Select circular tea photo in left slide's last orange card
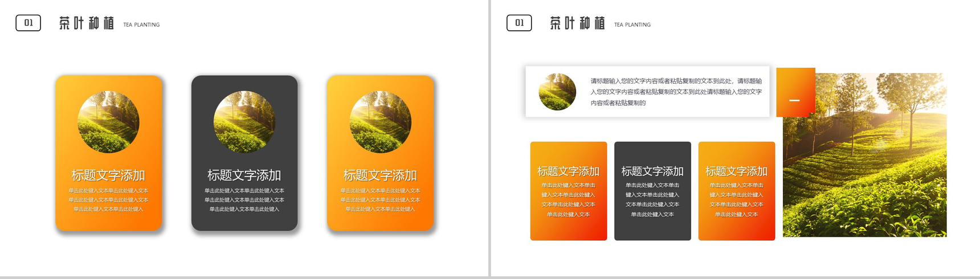This screenshot has height=279, width=980. click(x=381, y=122)
